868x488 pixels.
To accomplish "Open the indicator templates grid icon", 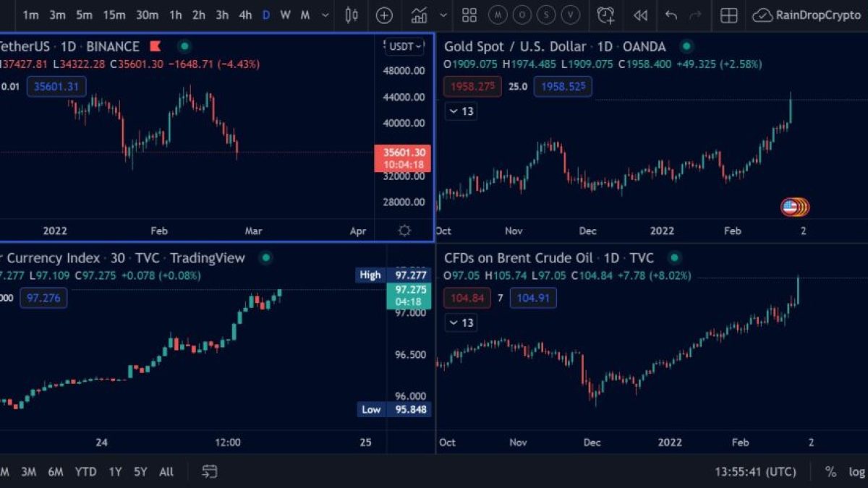I will tap(469, 15).
